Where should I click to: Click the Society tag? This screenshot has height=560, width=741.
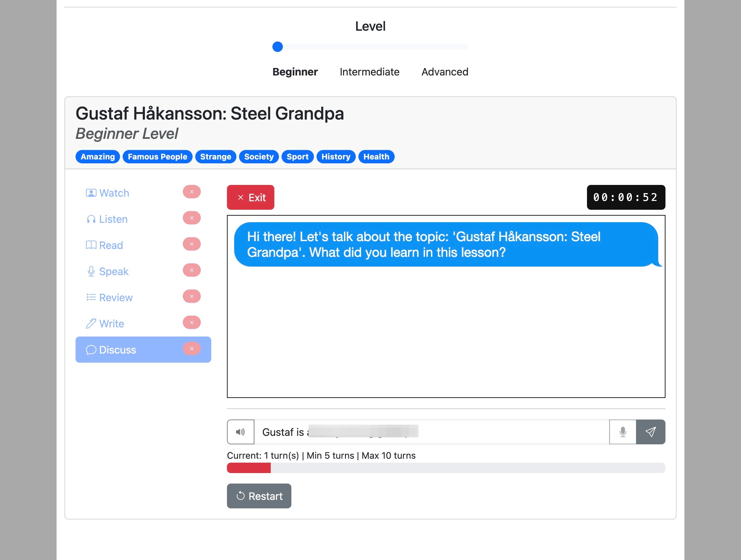pos(259,156)
